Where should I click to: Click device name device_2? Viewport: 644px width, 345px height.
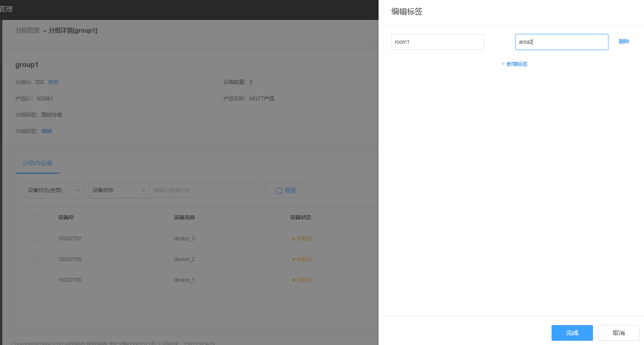184,259
